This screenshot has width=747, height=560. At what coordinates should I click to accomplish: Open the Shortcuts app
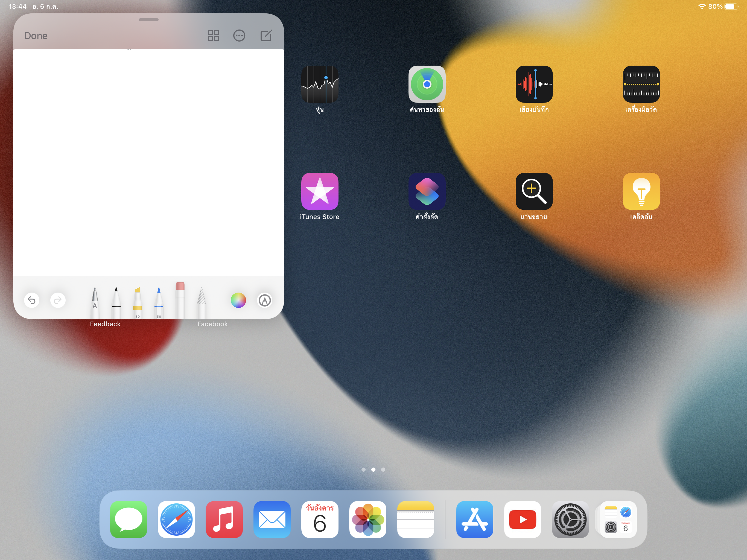tap(427, 191)
